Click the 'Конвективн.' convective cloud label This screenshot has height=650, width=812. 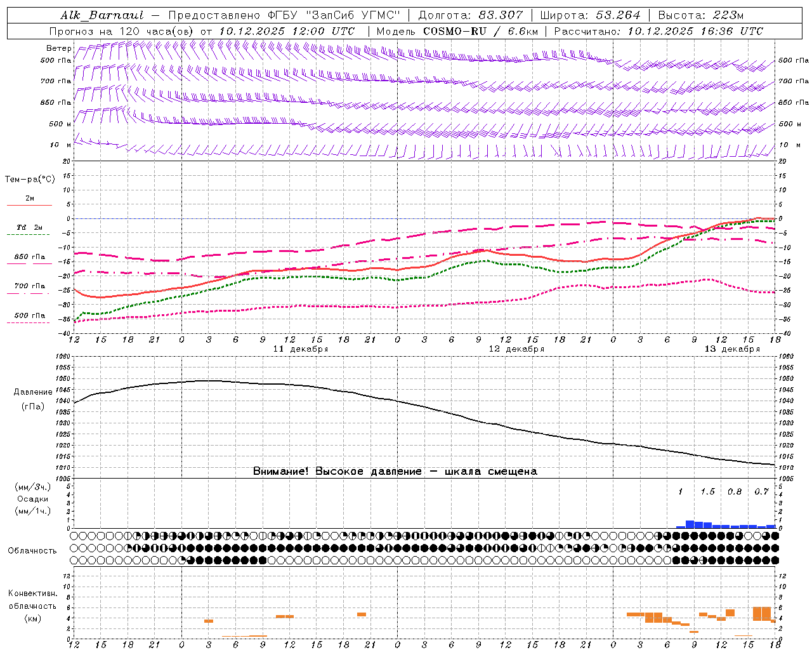[32, 594]
